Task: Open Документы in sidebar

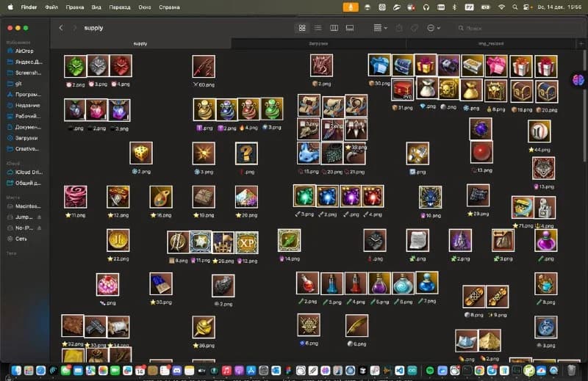Action: pyautogui.click(x=24, y=127)
